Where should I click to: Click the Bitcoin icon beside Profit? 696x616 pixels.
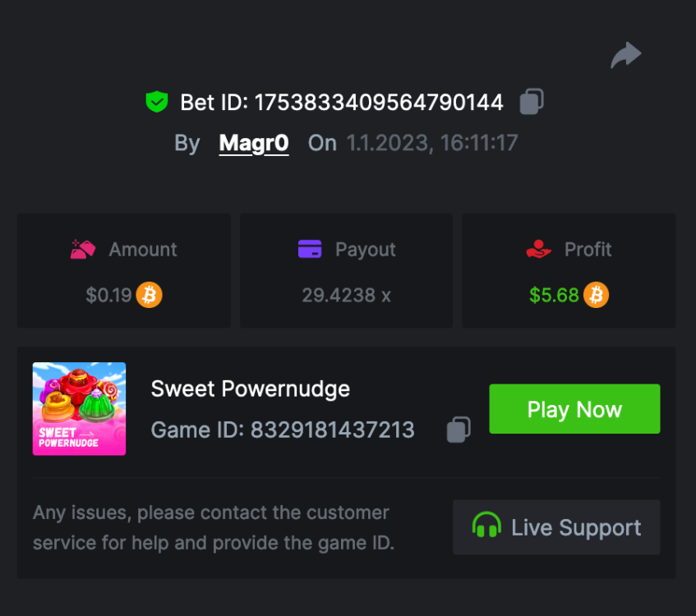597,295
